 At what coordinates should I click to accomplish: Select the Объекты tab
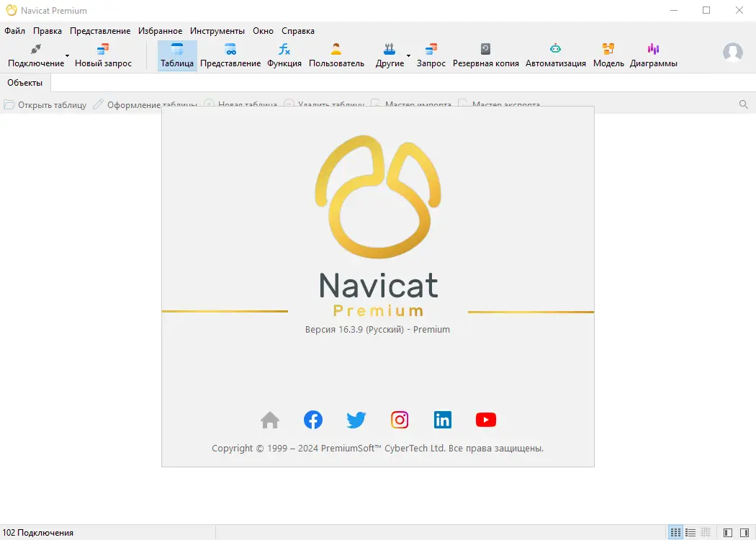click(x=25, y=83)
